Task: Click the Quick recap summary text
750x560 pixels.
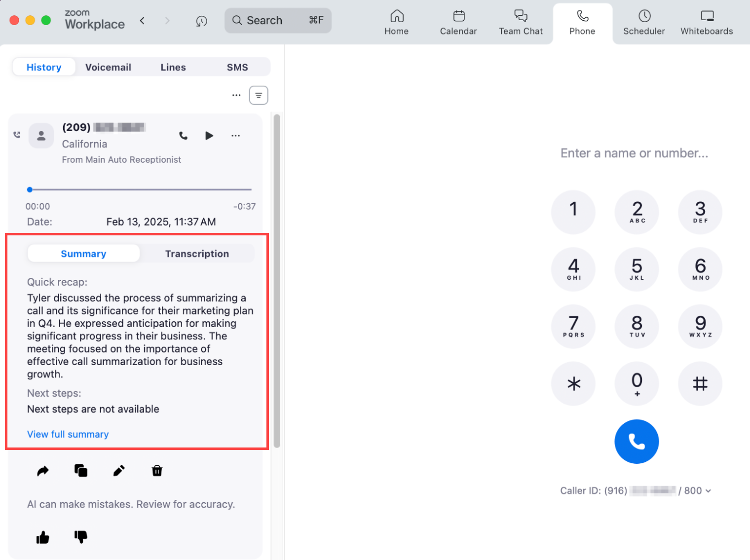Action: tap(140, 336)
